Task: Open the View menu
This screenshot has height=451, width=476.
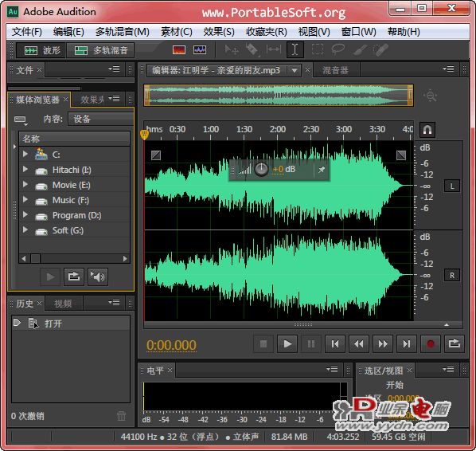Action: [x=314, y=32]
